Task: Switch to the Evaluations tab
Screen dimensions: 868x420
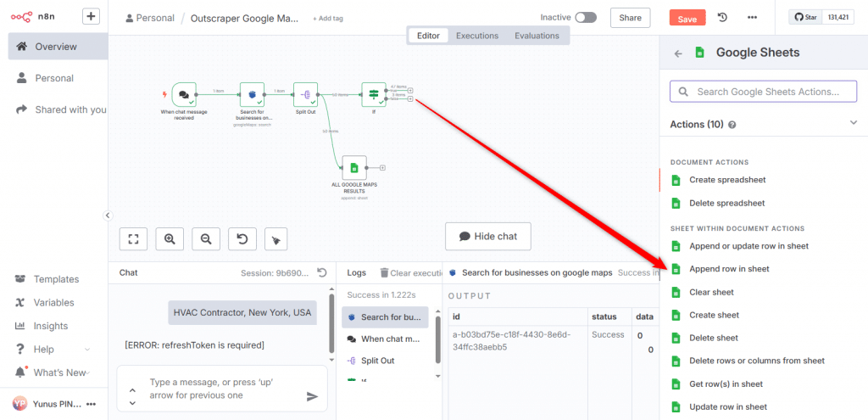Action: click(x=537, y=36)
